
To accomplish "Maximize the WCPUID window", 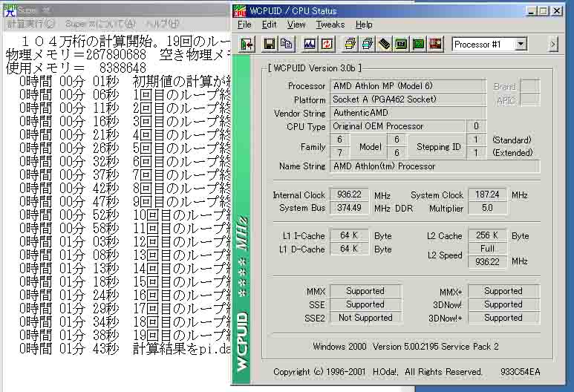I will point(544,11).
